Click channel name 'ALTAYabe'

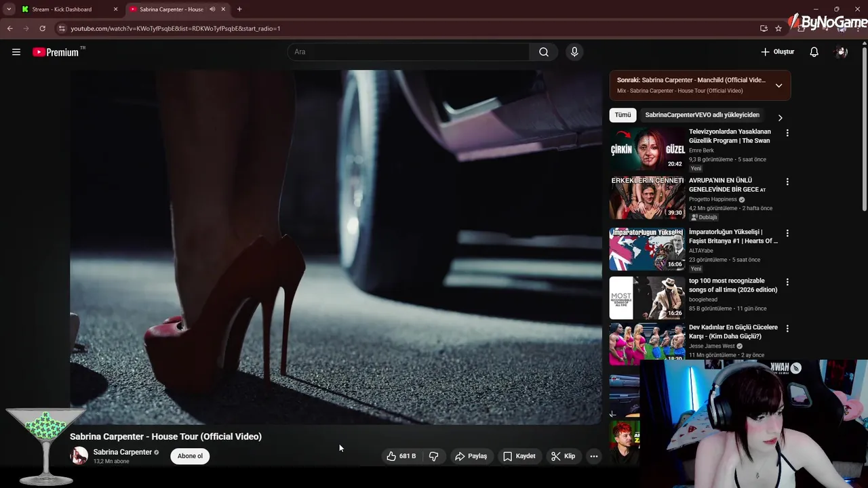tap(701, 251)
